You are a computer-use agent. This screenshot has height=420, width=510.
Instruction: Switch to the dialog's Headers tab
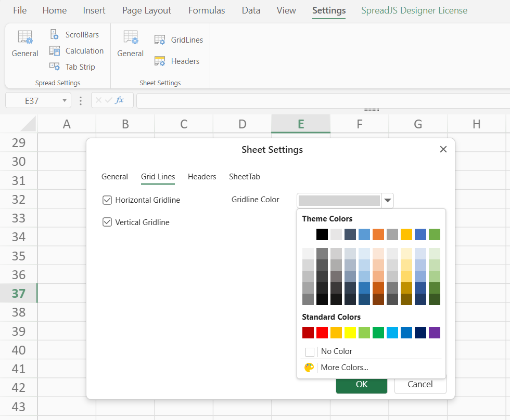[202, 177]
